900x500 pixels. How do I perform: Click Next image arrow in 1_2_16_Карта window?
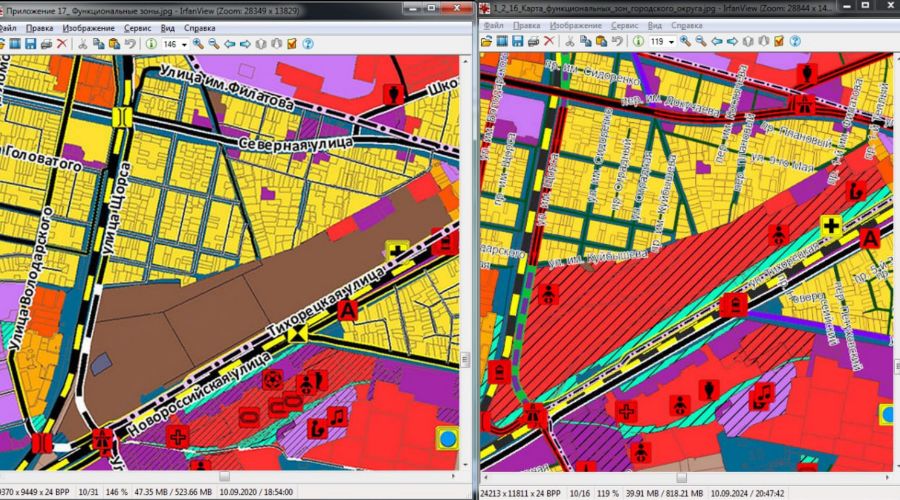(x=732, y=42)
